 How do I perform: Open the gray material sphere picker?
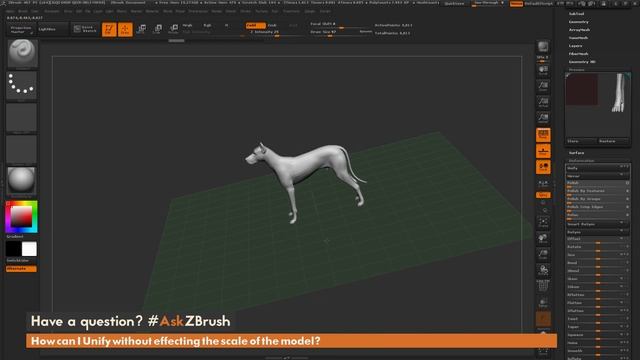(22, 181)
